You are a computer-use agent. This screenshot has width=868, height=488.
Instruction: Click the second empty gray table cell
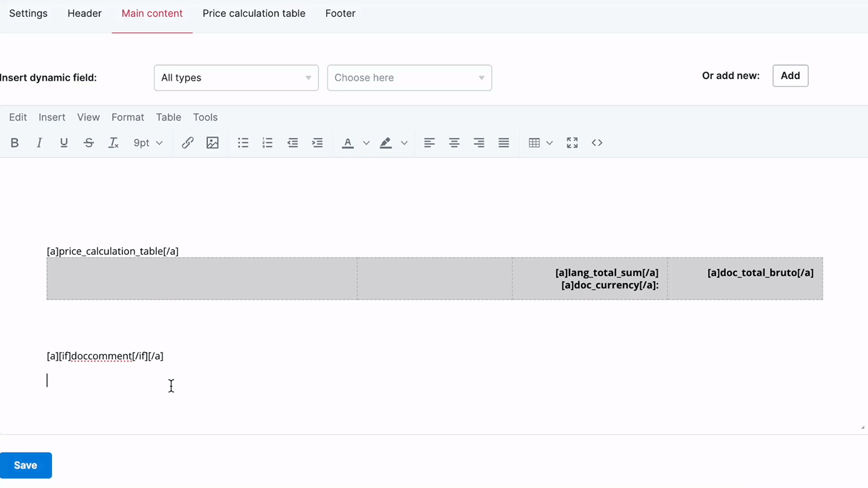[435, 278]
